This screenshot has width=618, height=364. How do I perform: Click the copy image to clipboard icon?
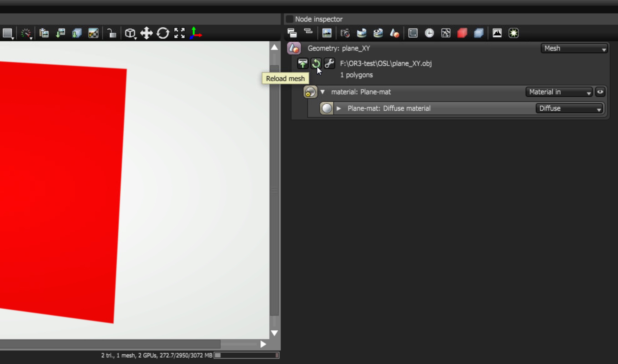point(44,33)
